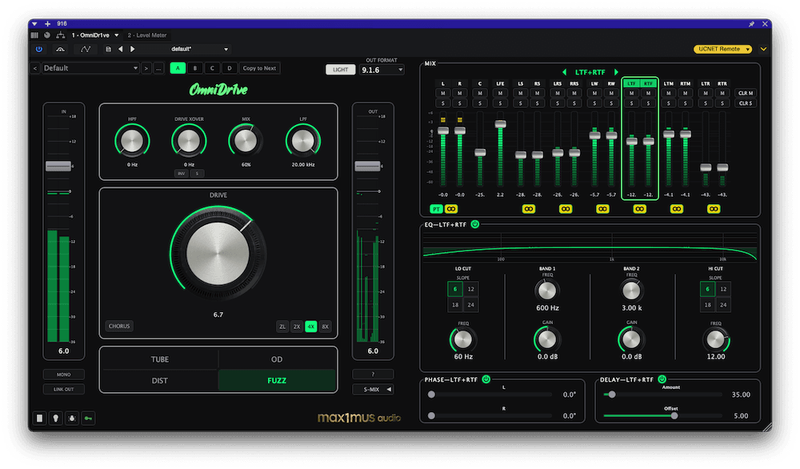Viewport: 800px width, 469px height.
Task: Click the speaker meter icon in host toolbar
Action: point(60,49)
